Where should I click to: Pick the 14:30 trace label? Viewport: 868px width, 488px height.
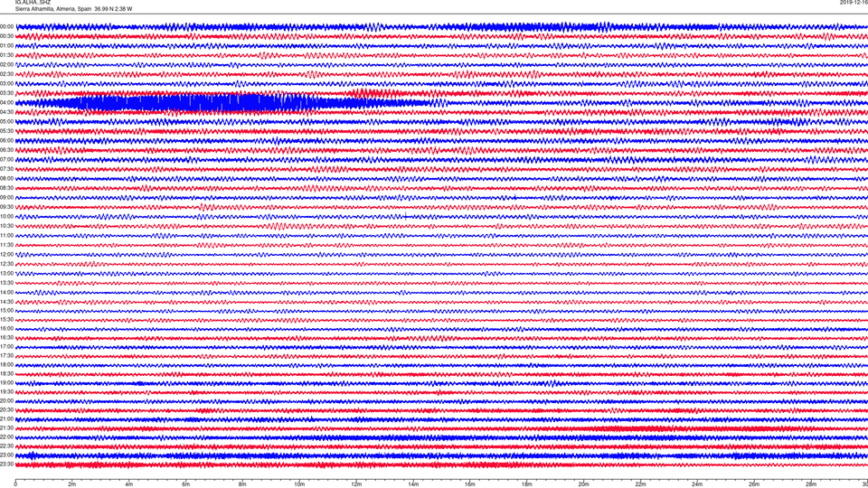point(6,302)
